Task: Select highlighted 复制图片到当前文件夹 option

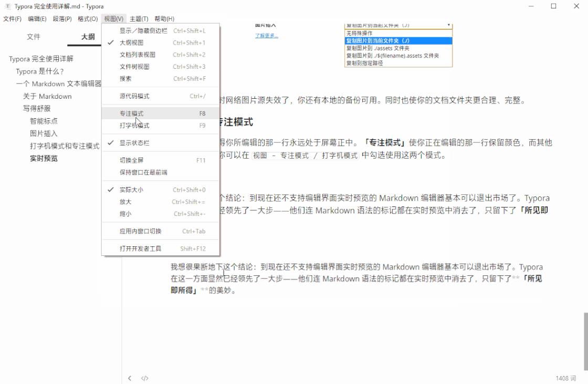Action: pyautogui.click(x=398, y=40)
